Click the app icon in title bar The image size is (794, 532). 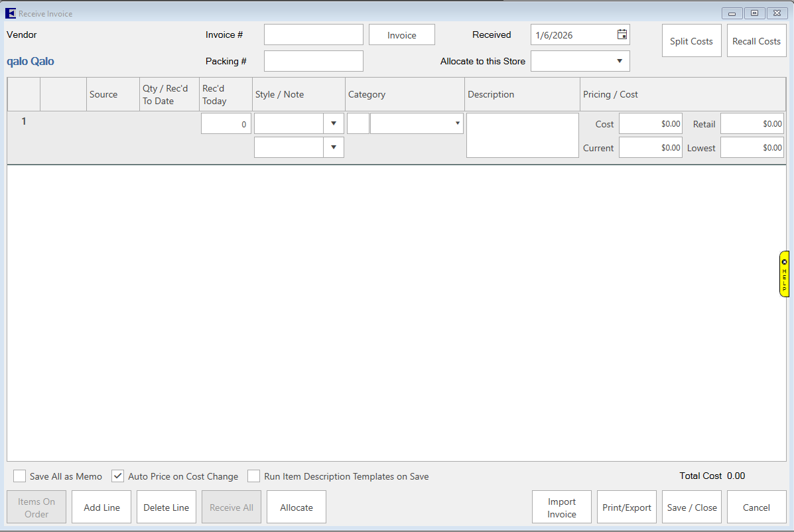click(10, 13)
